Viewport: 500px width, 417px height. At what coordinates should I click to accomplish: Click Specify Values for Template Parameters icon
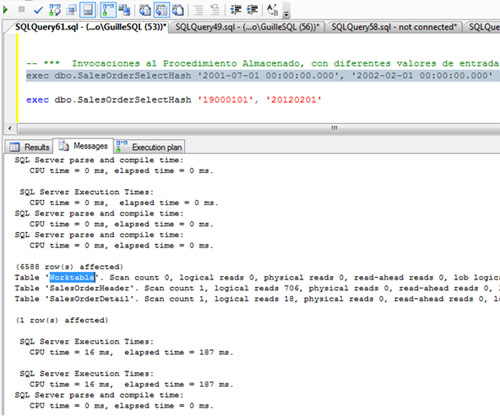272,10
